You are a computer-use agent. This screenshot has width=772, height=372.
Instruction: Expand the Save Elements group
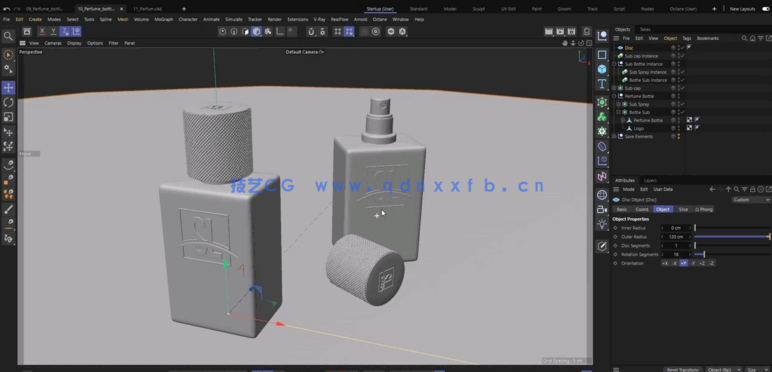[614, 136]
